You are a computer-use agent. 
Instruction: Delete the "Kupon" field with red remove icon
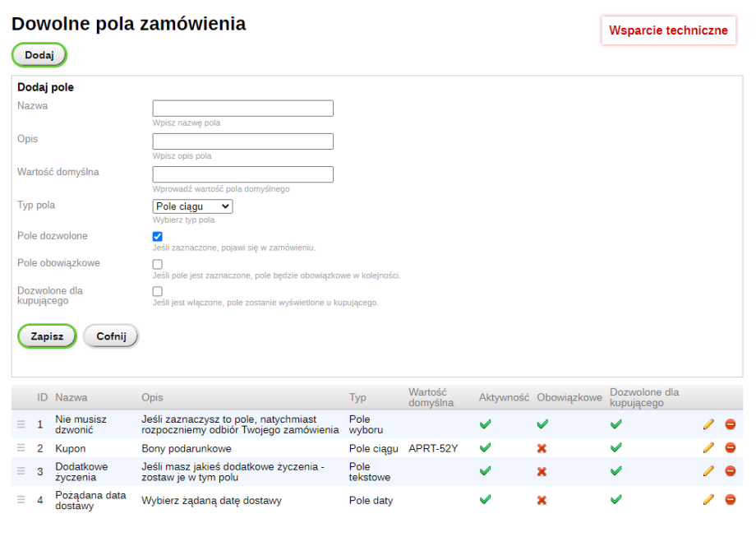[x=731, y=448]
